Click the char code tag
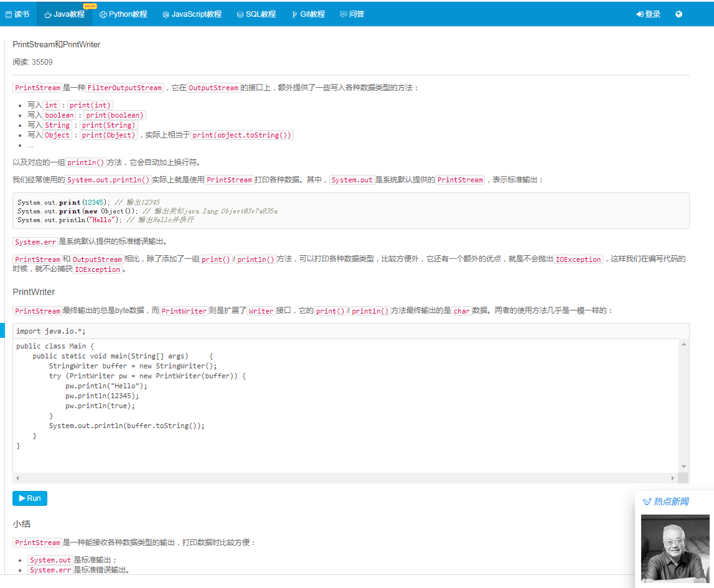The height and width of the screenshot is (588, 714). [x=461, y=311]
